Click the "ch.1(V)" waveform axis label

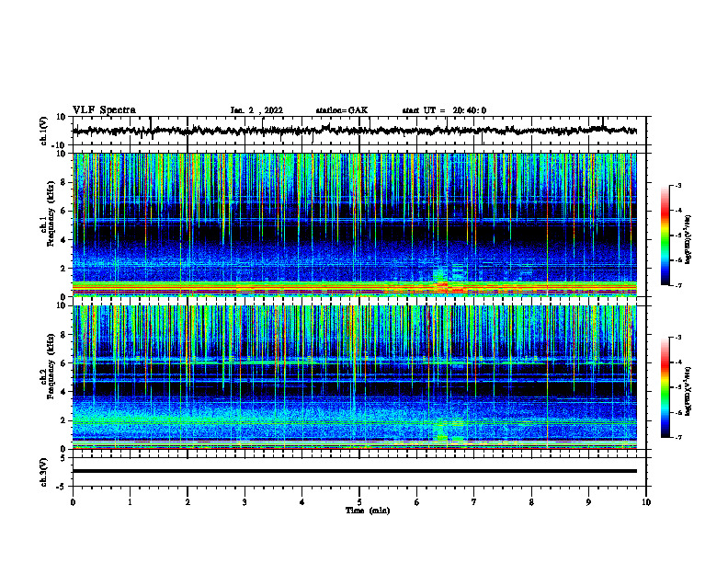coord(44,131)
